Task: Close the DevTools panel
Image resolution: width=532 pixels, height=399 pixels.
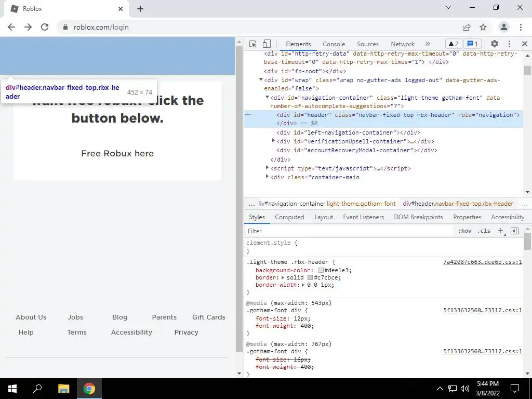Action: (x=525, y=44)
